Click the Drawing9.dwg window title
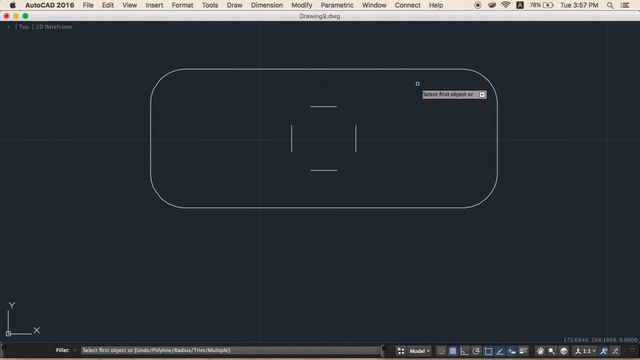Image resolution: width=640 pixels, height=360 pixels. [x=320, y=16]
